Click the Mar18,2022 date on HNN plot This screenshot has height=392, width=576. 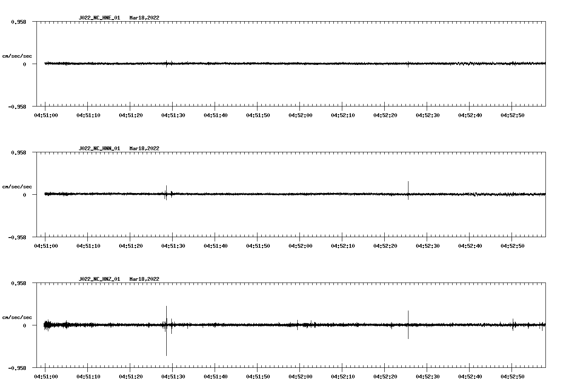pyautogui.click(x=145, y=148)
